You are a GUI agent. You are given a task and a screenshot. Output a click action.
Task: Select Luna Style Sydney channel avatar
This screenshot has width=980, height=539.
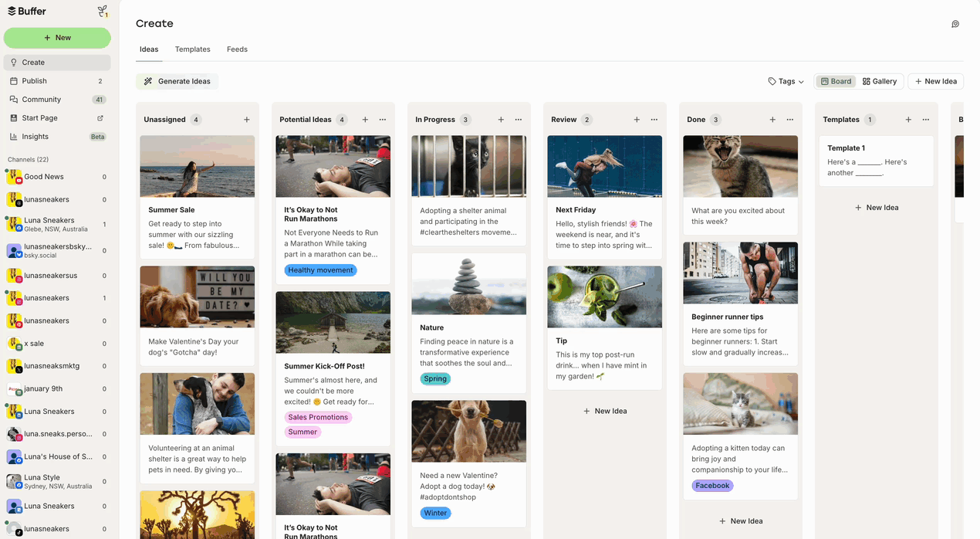tap(14, 482)
